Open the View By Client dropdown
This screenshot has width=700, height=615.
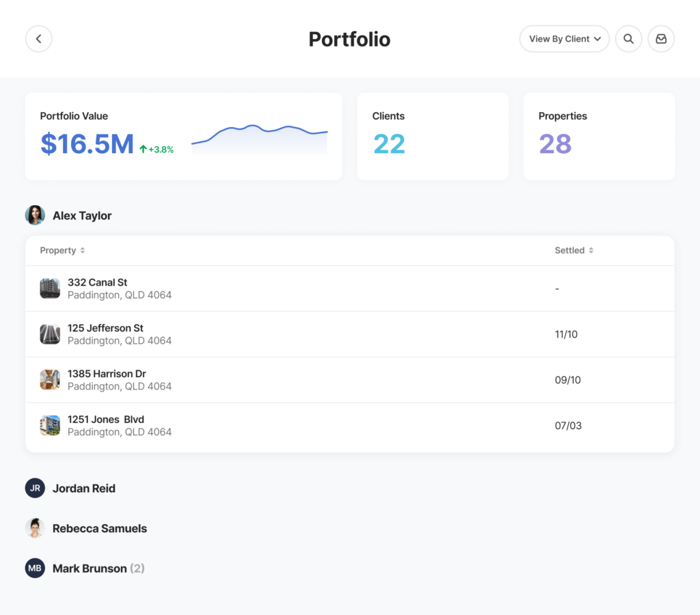click(x=564, y=39)
